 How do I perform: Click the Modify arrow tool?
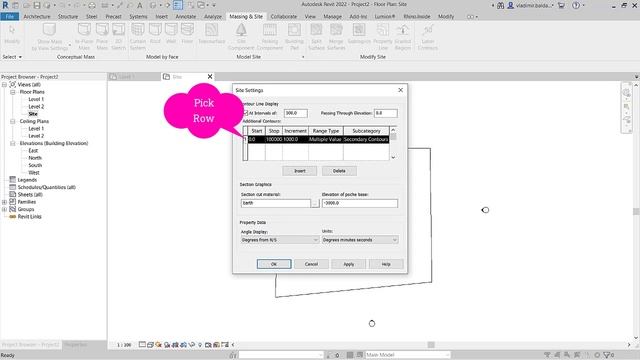click(x=12, y=33)
